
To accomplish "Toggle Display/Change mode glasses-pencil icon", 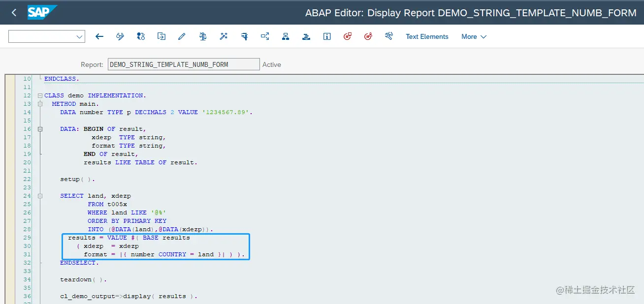I will point(120,36).
